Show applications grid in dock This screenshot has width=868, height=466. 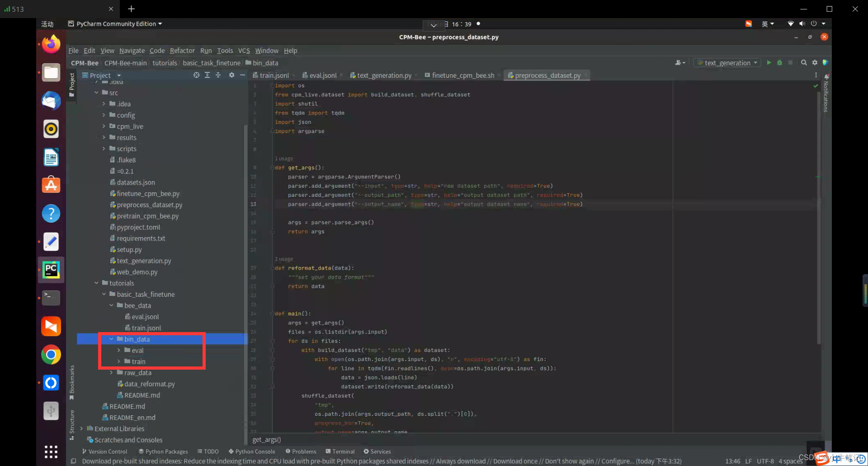click(x=51, y=451)
